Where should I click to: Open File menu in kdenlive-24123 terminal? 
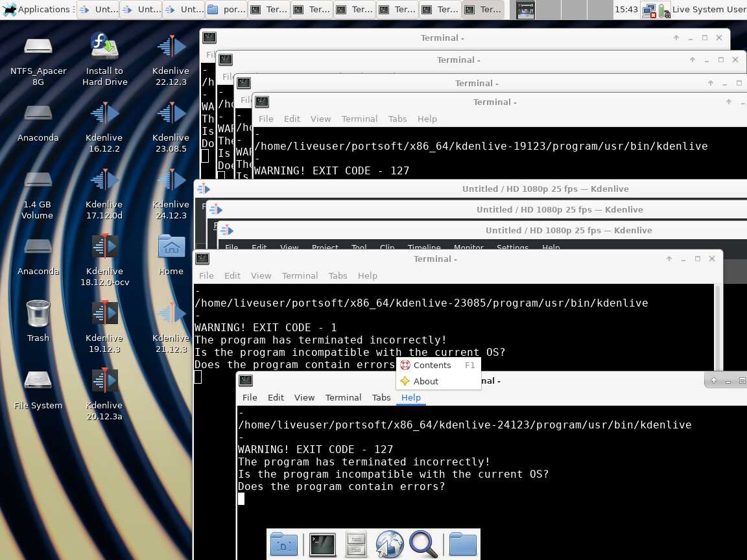(x=250, y=397)
